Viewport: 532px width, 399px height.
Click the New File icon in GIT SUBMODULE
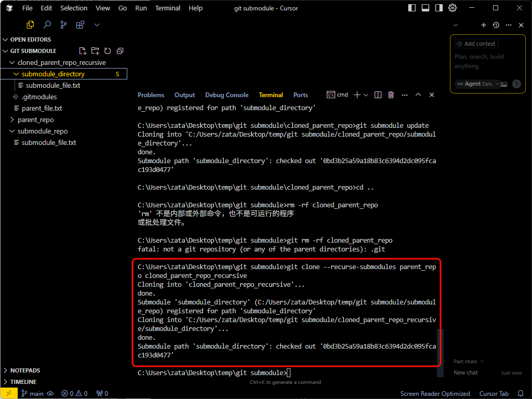[x=83, y=50]
